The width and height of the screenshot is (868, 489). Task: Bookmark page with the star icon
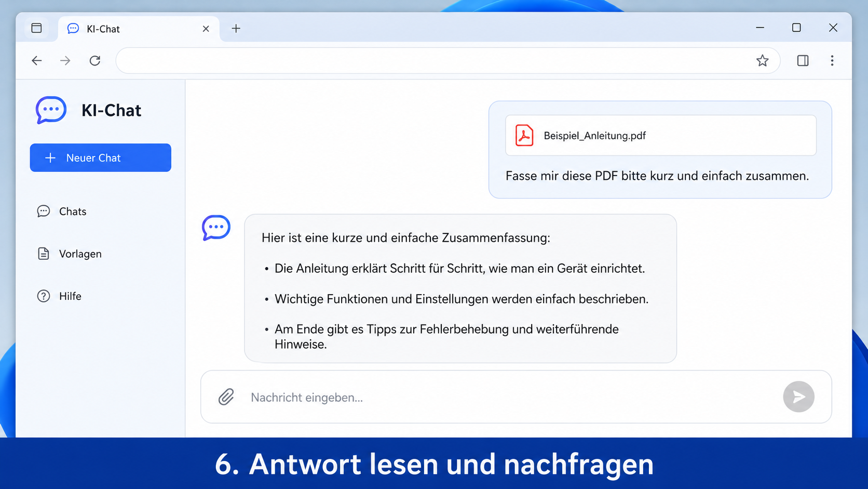(x=762, y=60)
